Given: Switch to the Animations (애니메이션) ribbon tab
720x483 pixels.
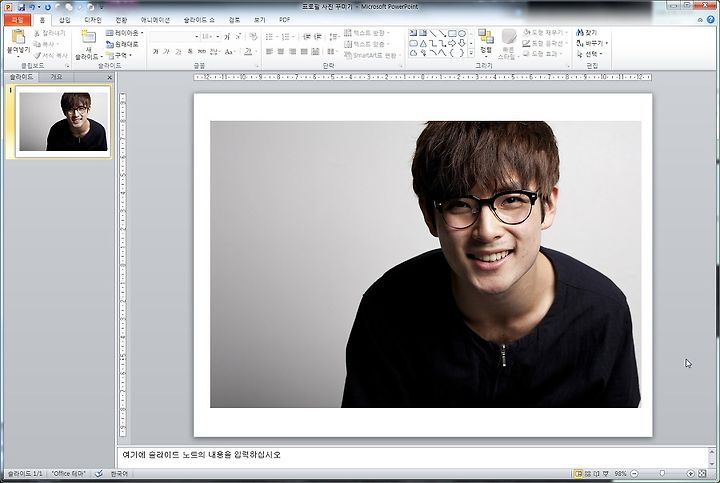Looking at the screenshot, I should tap(155, 20).
